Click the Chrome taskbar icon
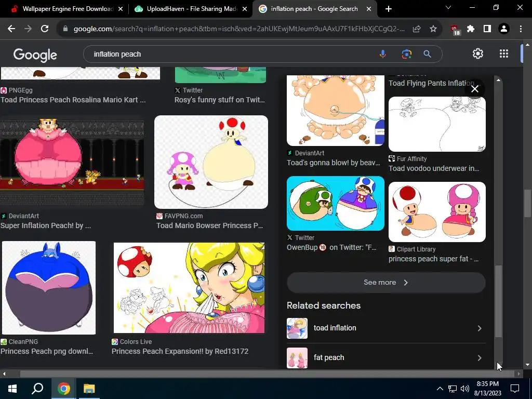Screen dimensions: 532x399 63,389
